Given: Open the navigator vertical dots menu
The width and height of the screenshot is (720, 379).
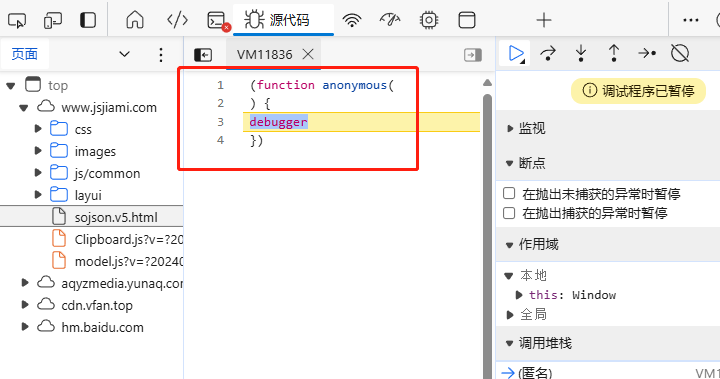Looking at the screenshot, I should point(161,55).
